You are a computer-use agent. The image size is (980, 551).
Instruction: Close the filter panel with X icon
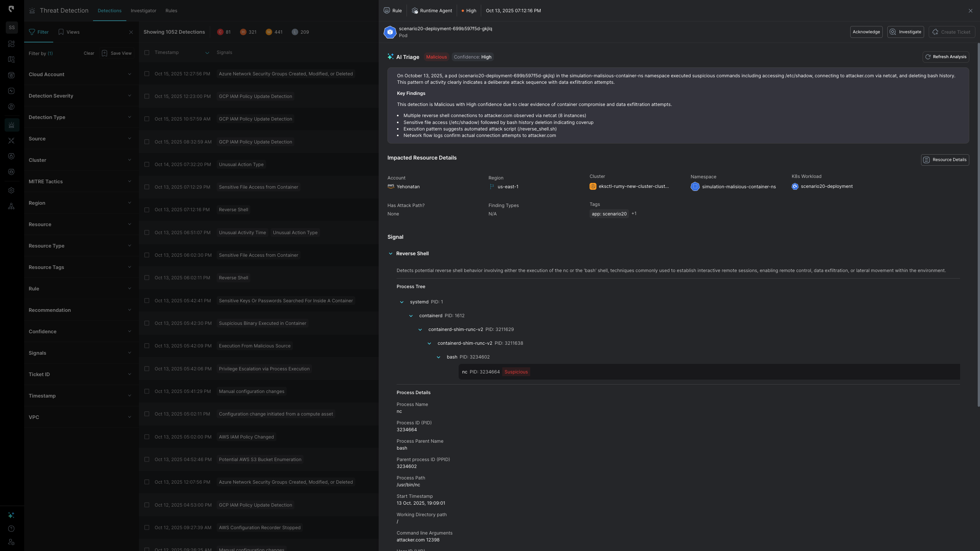pyautogui.click(x=131, y=32)
